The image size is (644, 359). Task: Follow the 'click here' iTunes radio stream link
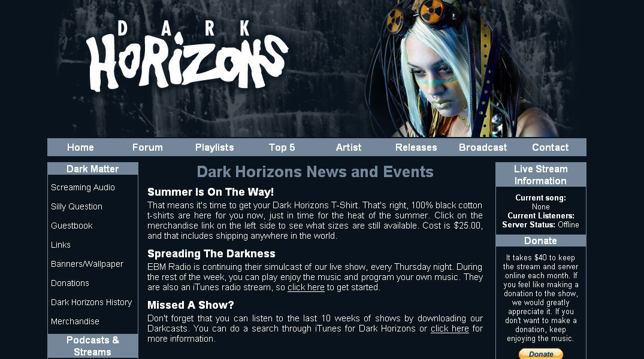coord(306,288)
